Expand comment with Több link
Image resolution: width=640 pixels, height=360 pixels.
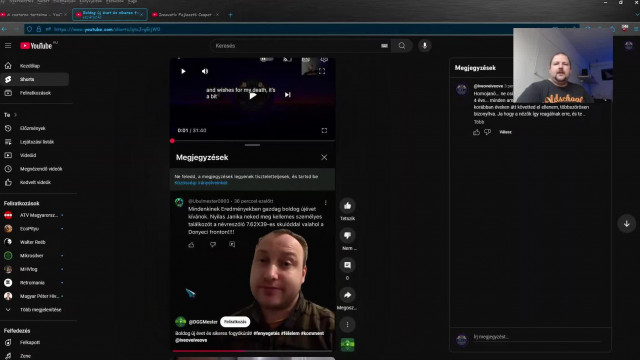[x=479, y=122]
